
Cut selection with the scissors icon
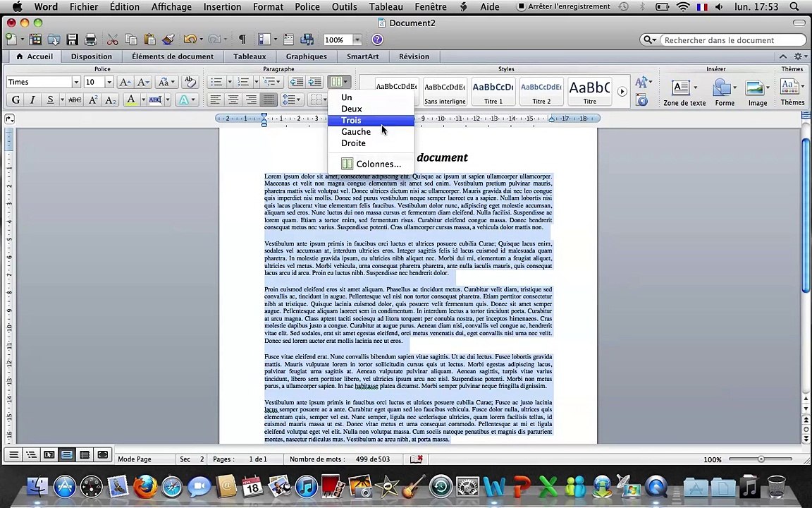coord(112,40)
